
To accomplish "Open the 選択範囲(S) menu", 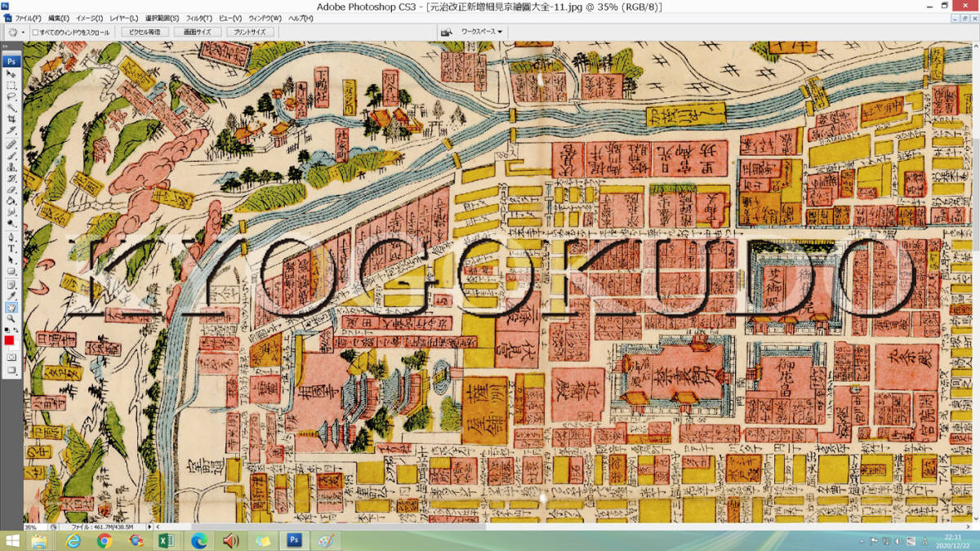I will [x=162, y=18].
